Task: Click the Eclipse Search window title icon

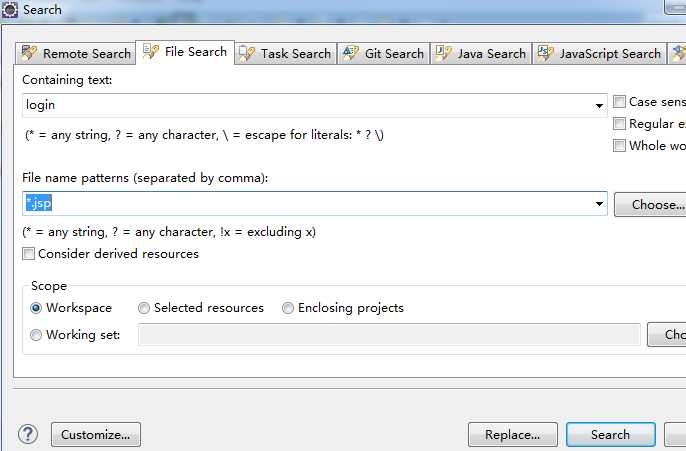Action: tap(10, 9)
